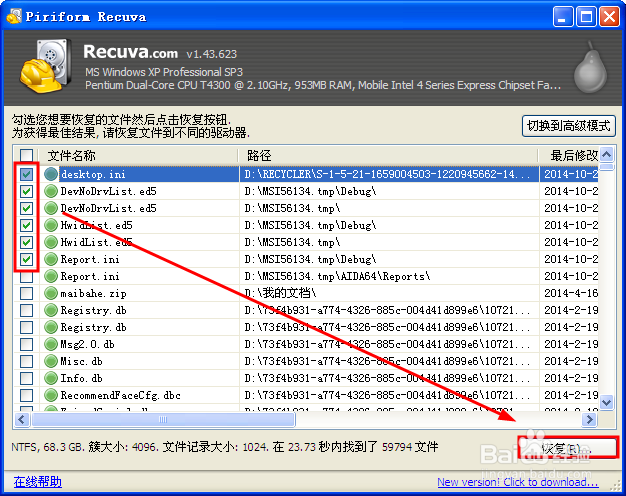Screen dimensions: 626x496
Task: Check the maibahe.zip checkbox
Action: pos(26,293)
